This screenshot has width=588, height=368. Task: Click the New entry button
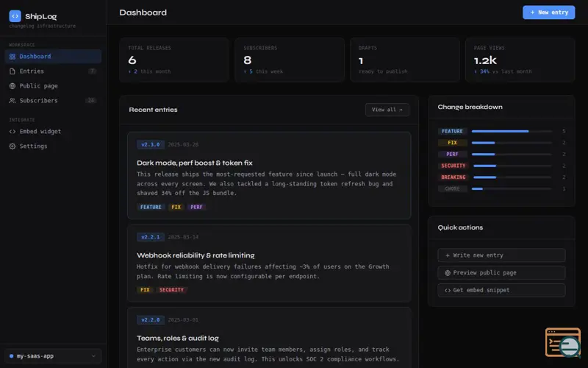click(548, 13)
